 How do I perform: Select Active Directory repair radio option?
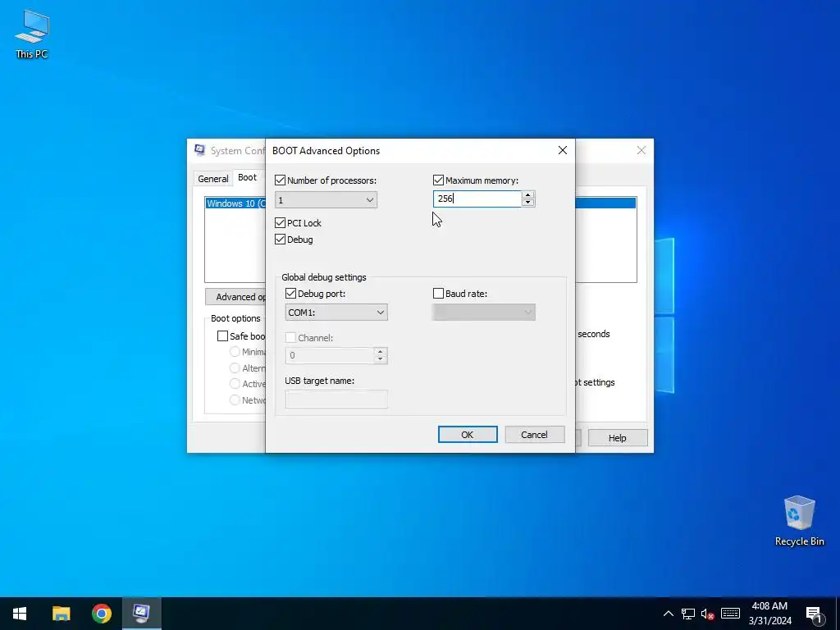235,384
